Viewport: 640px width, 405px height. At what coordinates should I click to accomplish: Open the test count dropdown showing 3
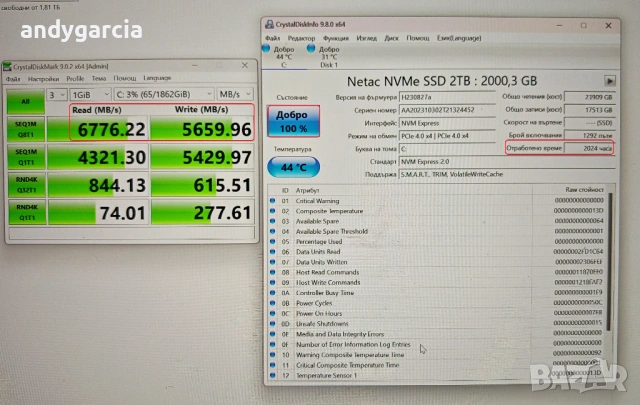[x=57, y=95]
